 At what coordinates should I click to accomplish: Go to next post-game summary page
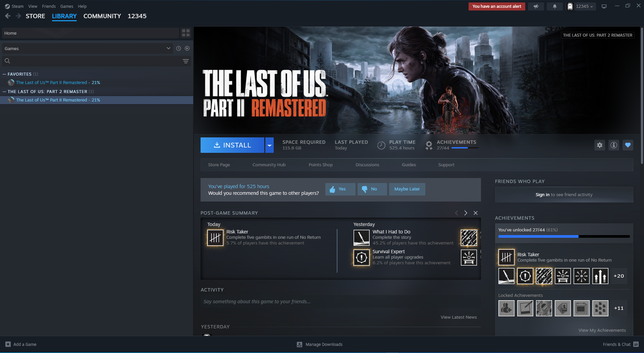466,213
